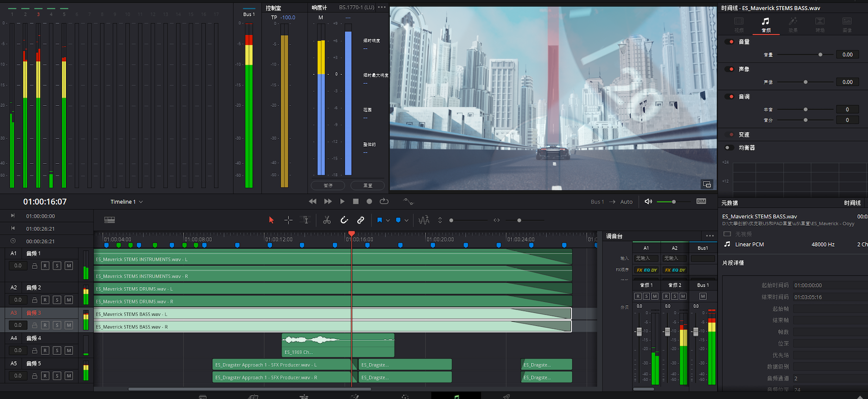Arm record R on track A4
The height and width of the screenshot is (399, 868).
(45, 350)
